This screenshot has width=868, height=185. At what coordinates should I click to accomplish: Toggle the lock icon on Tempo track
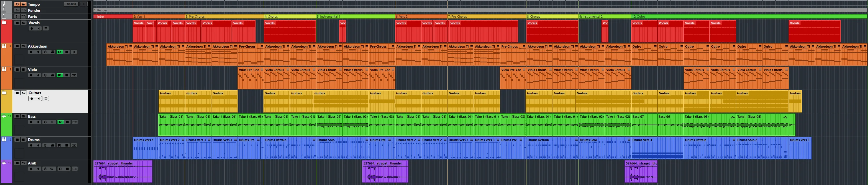pyautogui.click(x=23, y=4)
